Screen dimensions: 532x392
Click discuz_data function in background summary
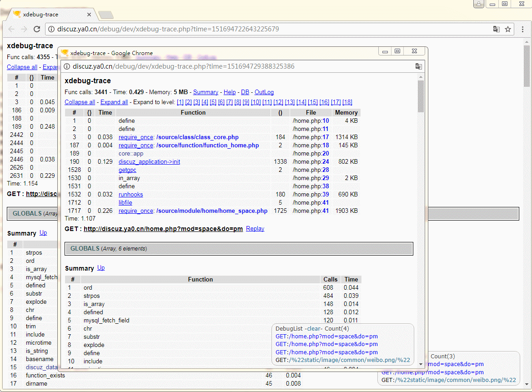coord(41,367)
